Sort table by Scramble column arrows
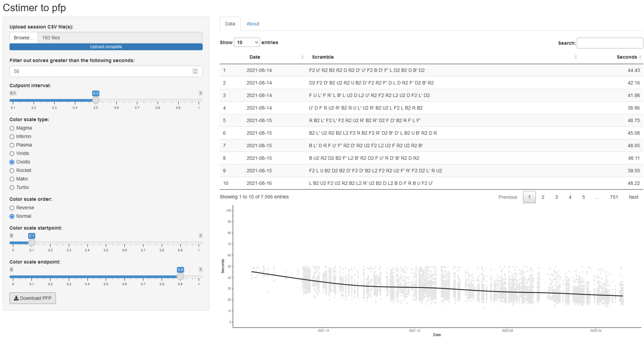644x348 pixels. [x=576, y=57]
